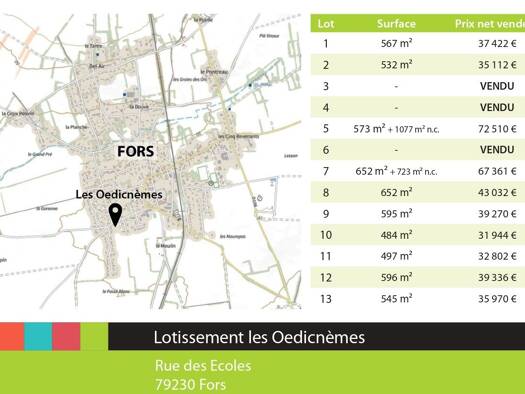Click the Rue des Ecoles address text
This screenshot has height=394, width=525.
click(x=203, y=366)
